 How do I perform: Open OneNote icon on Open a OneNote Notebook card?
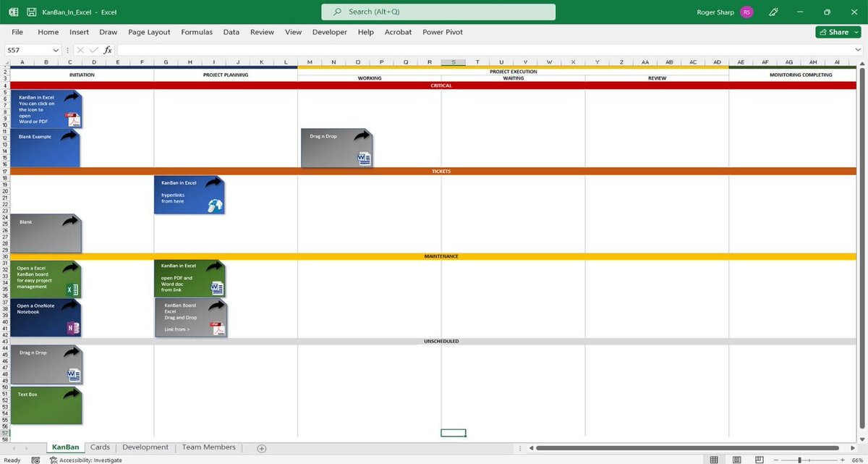point(72,328)
